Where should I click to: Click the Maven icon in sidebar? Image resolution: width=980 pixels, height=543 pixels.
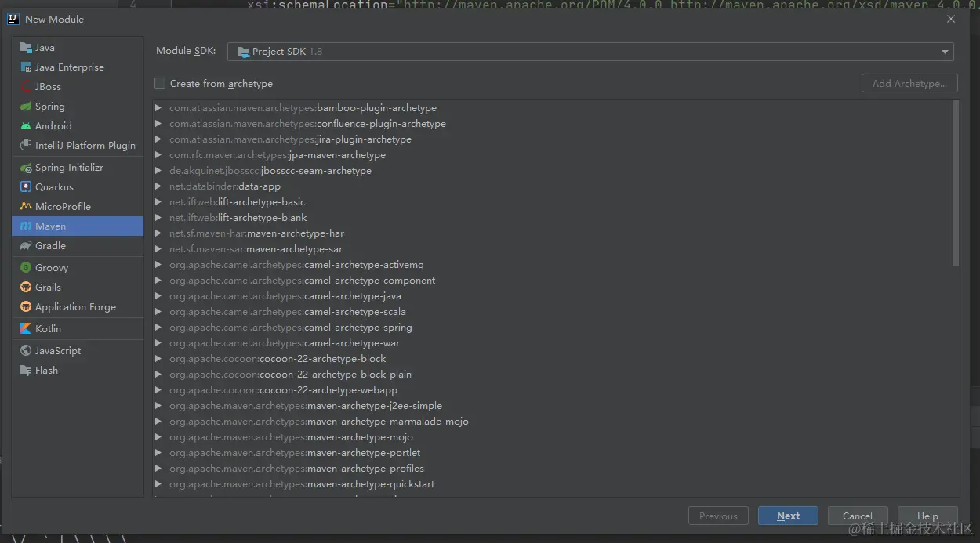(x=26, y=226)
